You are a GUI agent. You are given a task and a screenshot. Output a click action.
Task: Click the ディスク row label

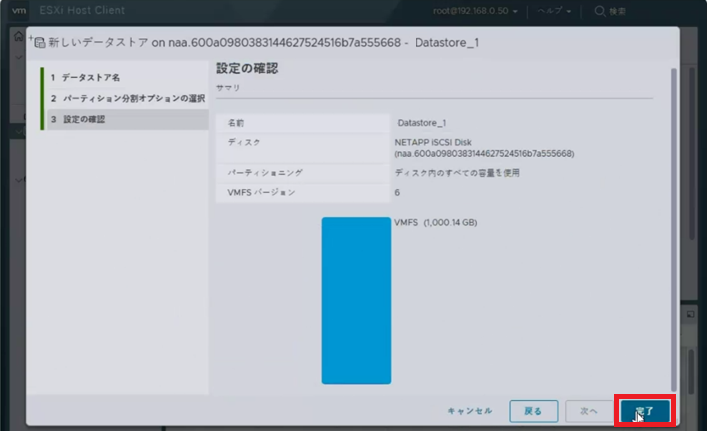click(244, 142)
